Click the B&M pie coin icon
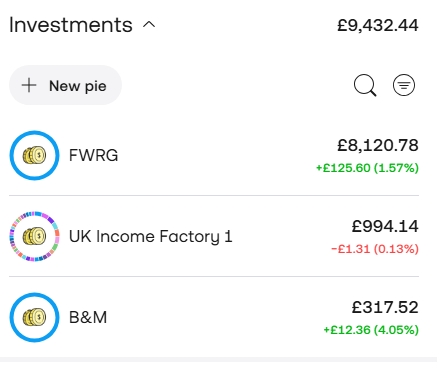Screen dimensions: 437x383 [x=34, y=317]
